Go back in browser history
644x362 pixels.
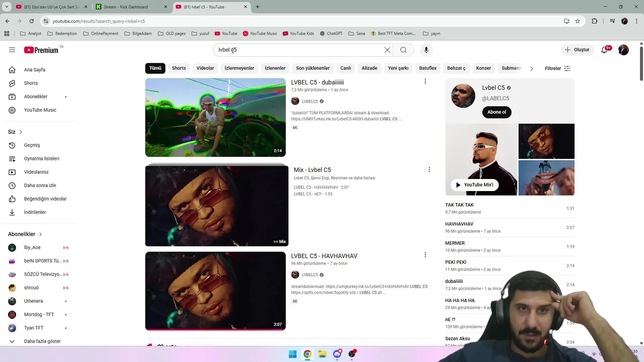pos(7,21)
